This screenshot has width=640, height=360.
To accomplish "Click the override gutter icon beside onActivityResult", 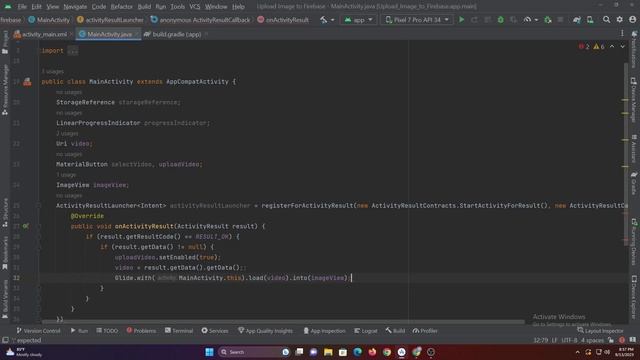I will click(26, 226).
